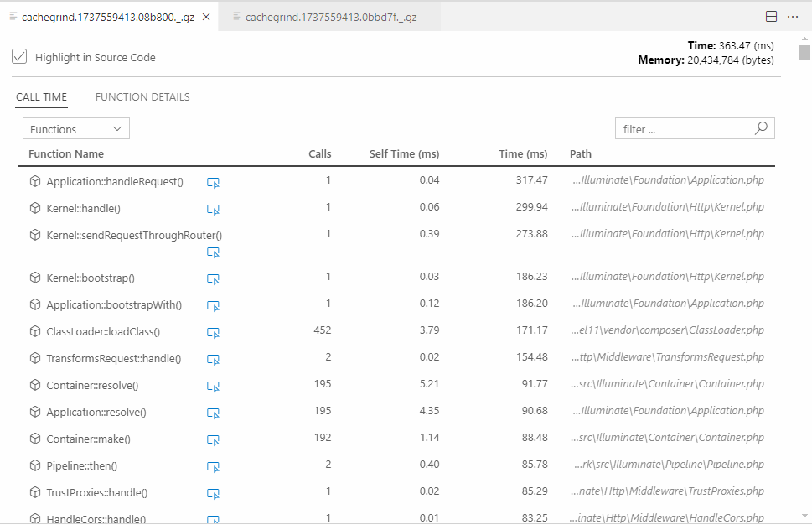Click cube icon beside Application::resolve()

[34, 412]
